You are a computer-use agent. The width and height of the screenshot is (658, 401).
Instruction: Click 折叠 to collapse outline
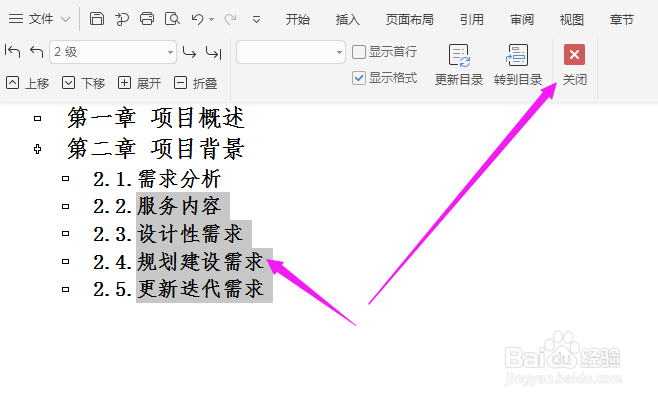pyautogui.click(x=196, y=83)
